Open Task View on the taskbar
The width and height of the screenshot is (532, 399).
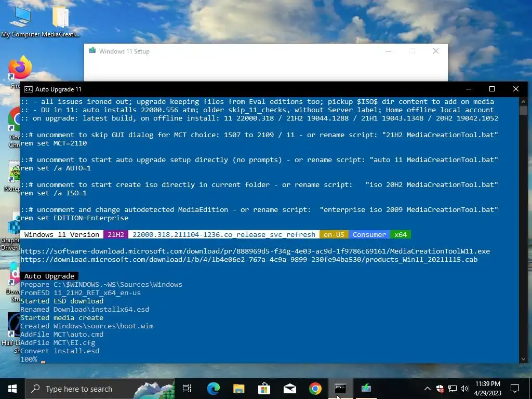187,389
